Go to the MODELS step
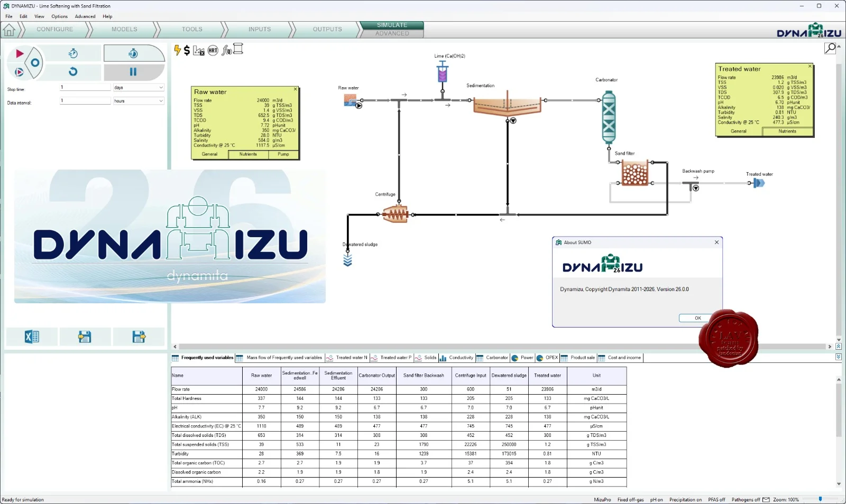Screen dimensions: 846x504 click(x=124, y=30)
